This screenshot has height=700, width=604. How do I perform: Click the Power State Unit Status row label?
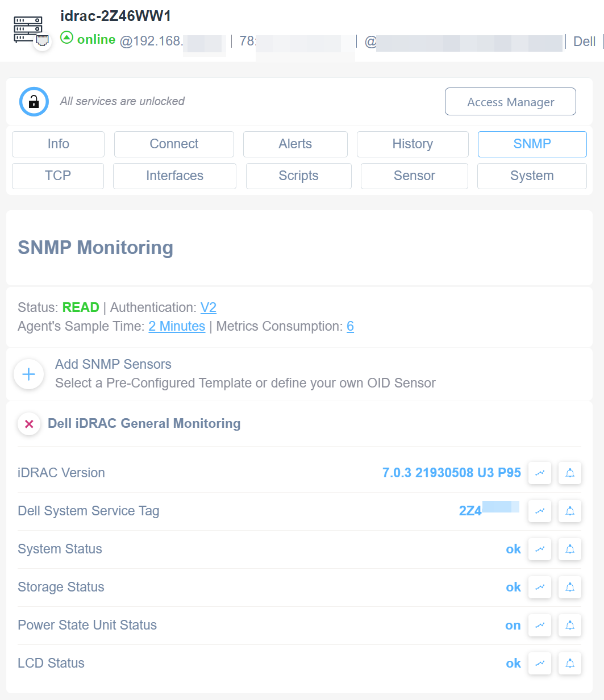click(x=87, y=625)
